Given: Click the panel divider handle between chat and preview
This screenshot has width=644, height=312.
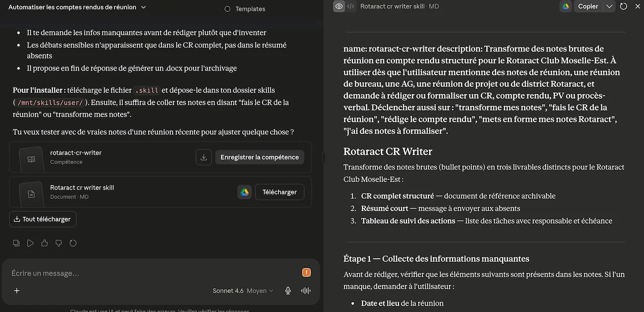Looking at the screenshot, I should 323,157.
